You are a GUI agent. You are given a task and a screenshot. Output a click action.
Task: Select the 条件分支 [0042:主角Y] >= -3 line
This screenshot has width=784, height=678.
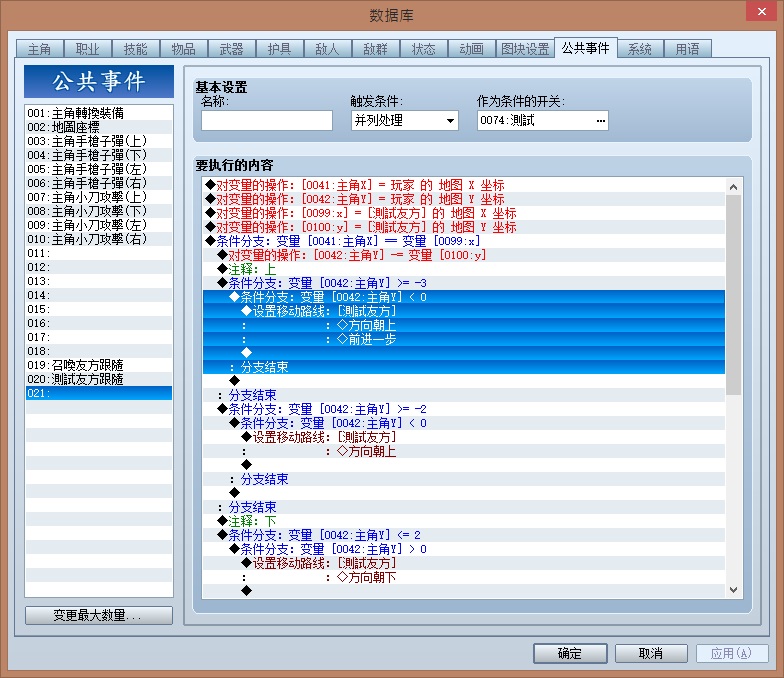[x=464, y=283]
